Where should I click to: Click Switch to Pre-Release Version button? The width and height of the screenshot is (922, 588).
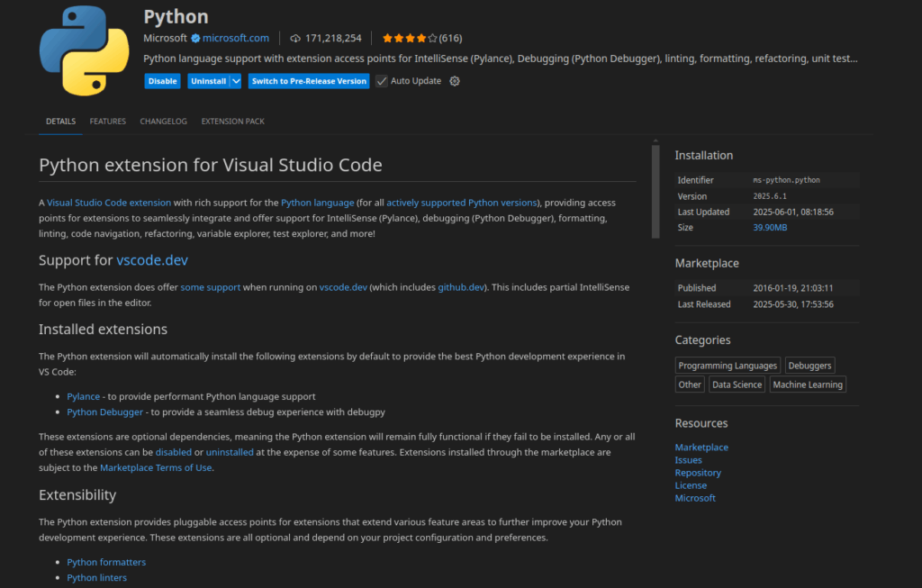[309, 81]
